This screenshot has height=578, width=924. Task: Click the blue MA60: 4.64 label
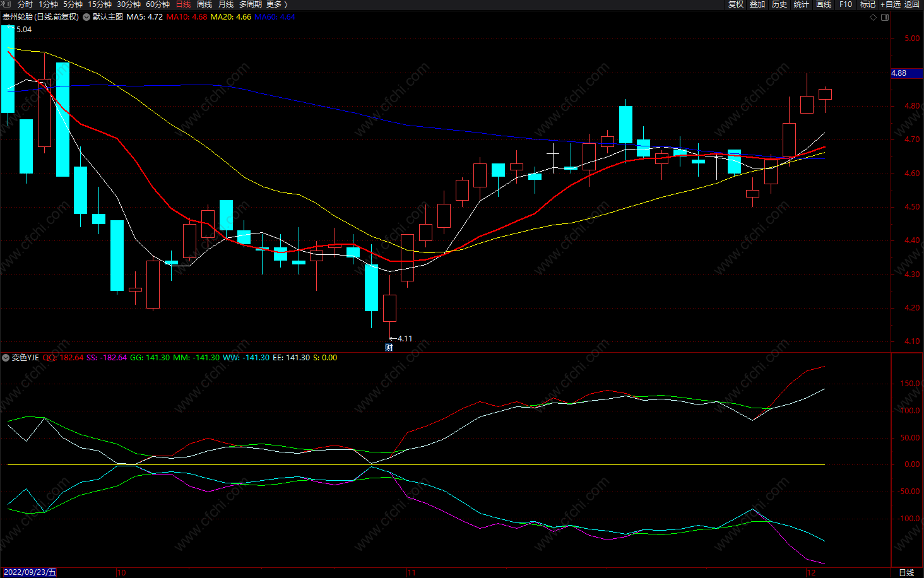click(275, 17)
